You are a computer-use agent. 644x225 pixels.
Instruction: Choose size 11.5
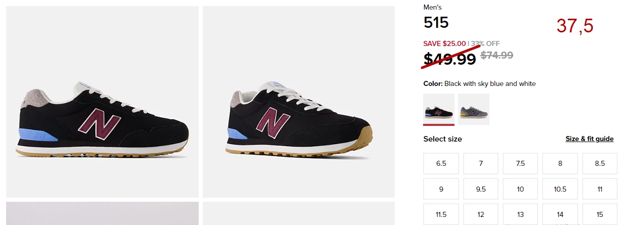click(441, 214)
